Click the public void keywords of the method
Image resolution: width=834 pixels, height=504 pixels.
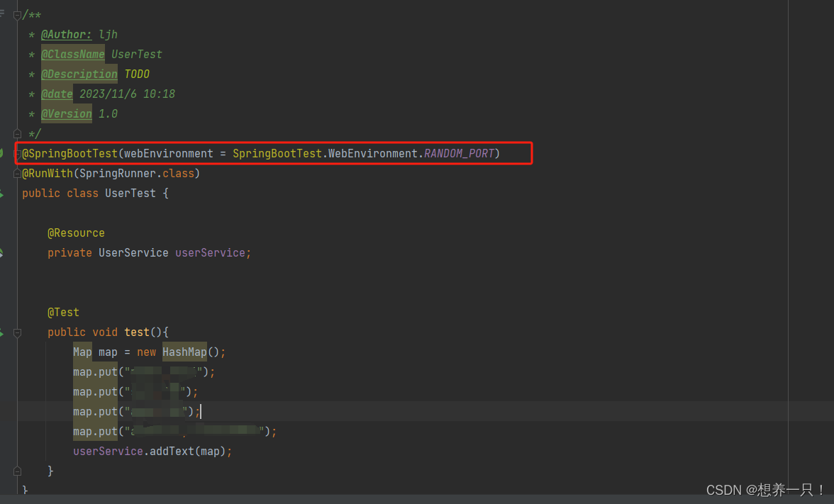click(82, 332)
